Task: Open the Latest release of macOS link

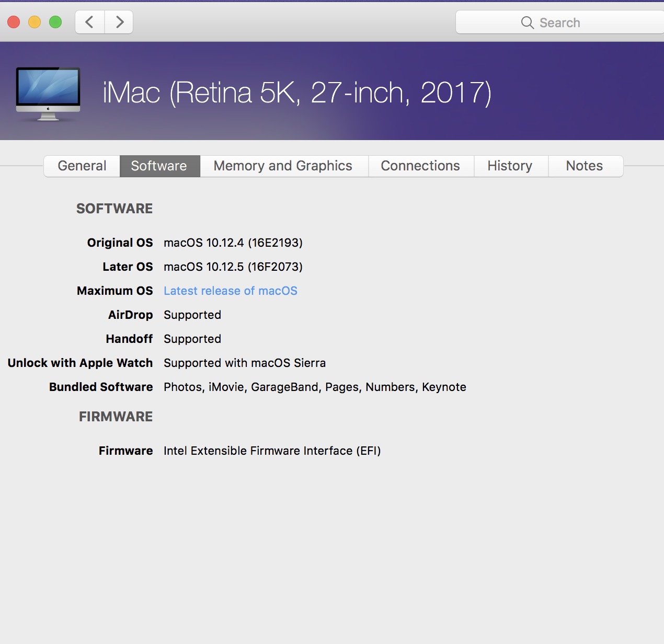Action: 231,291
